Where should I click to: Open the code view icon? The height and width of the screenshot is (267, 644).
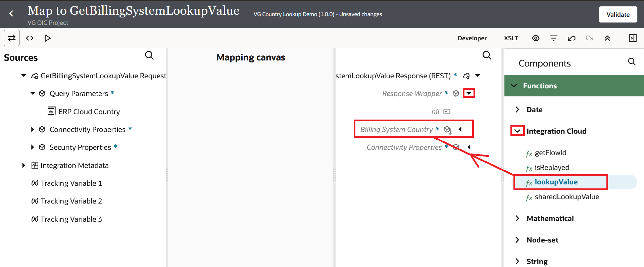pyautogui.click(x=30, y=38)
